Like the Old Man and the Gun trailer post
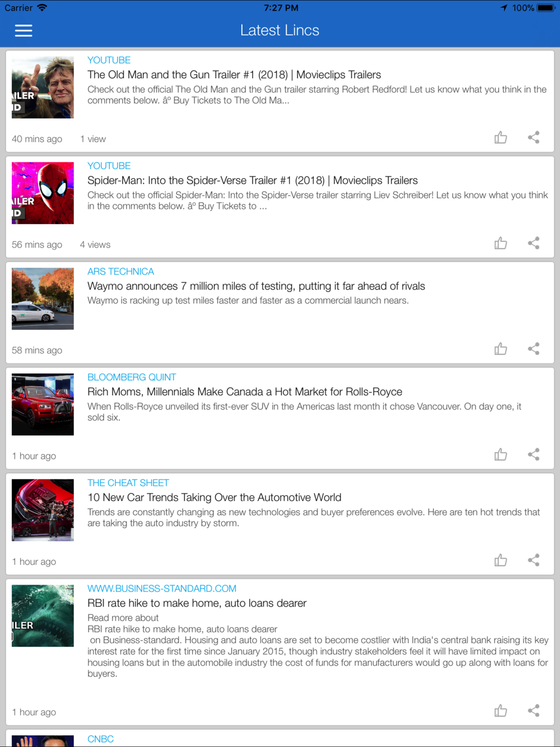Image resolution: width=560 pixels, height=747 pixels. [501, 138]
